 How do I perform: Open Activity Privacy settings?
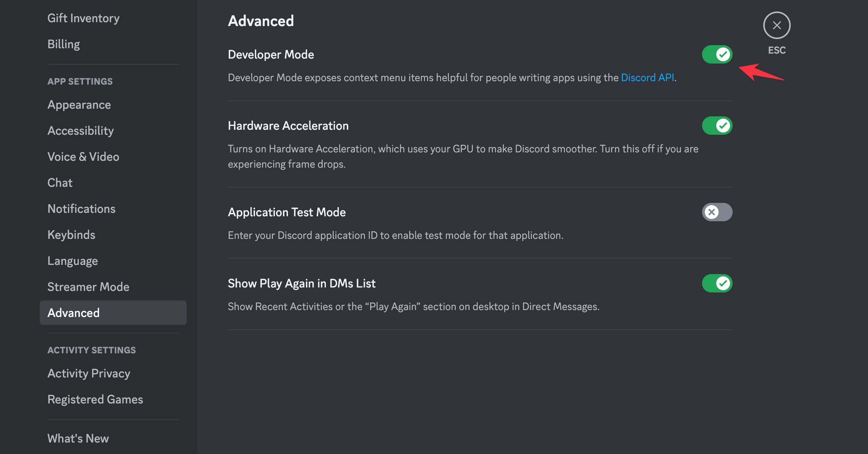click(89, 373)
